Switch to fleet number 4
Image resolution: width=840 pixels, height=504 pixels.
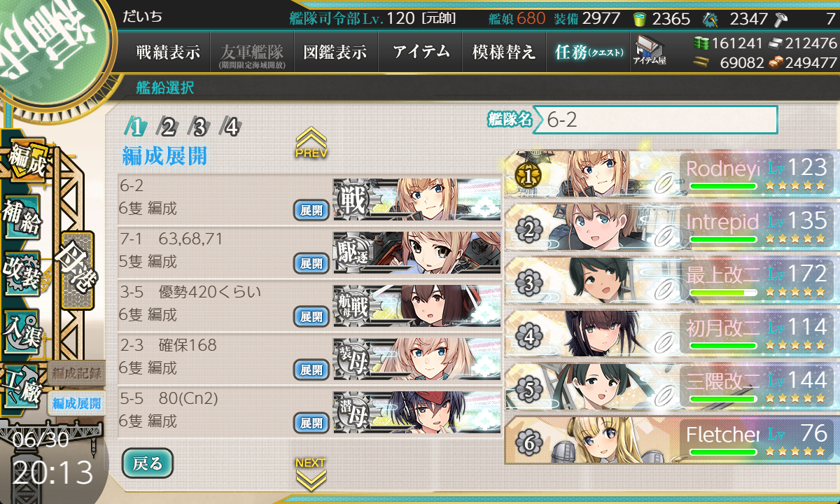coord(231,127)
